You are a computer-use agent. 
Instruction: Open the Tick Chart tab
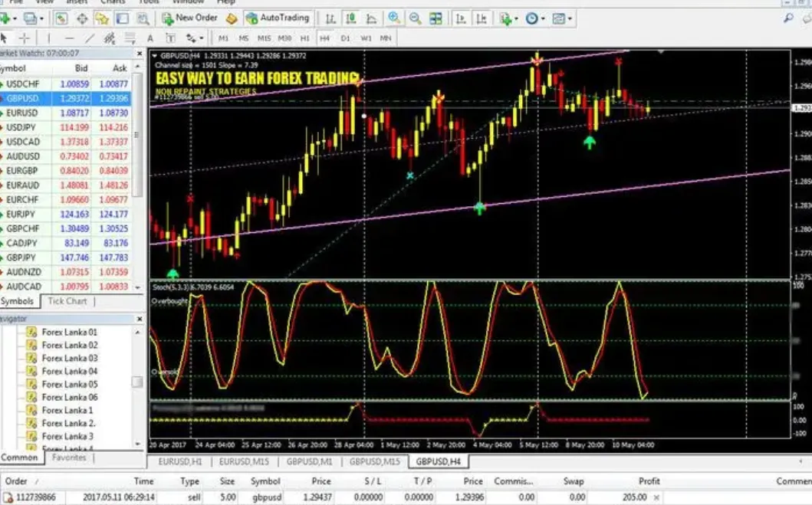click(x=67, y=301)
